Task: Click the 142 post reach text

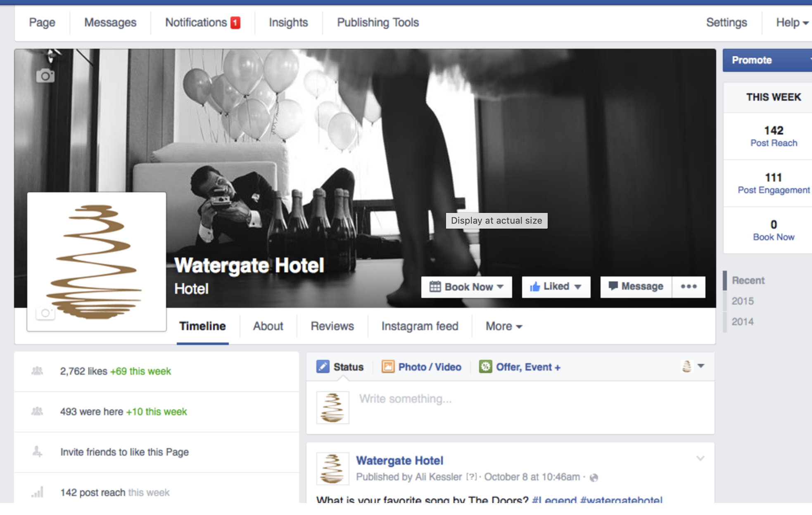Action: tap(93, 493)
